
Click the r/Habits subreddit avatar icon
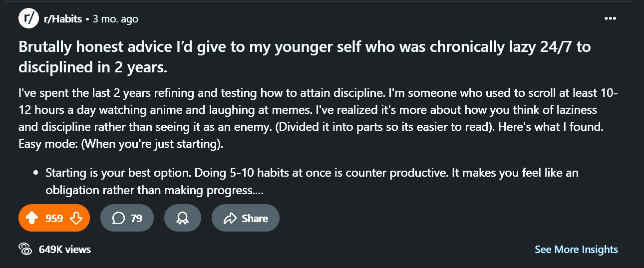[x=28, y=19]
